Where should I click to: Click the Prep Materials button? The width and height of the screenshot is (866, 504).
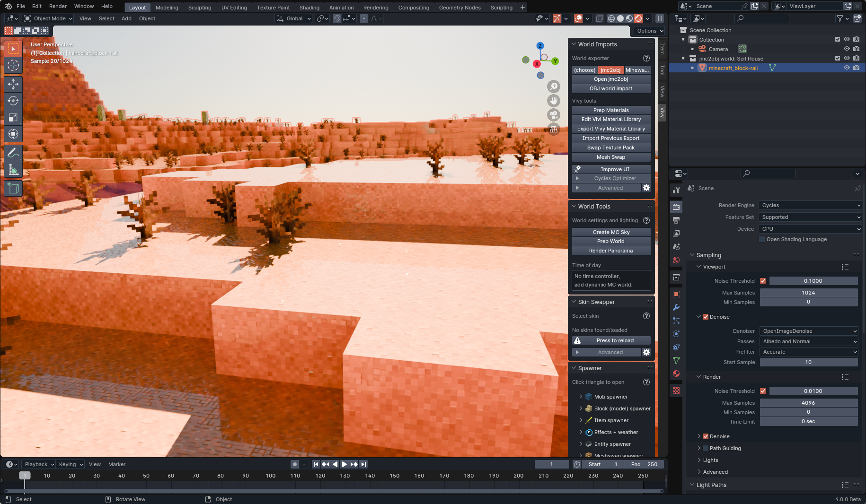611,110
